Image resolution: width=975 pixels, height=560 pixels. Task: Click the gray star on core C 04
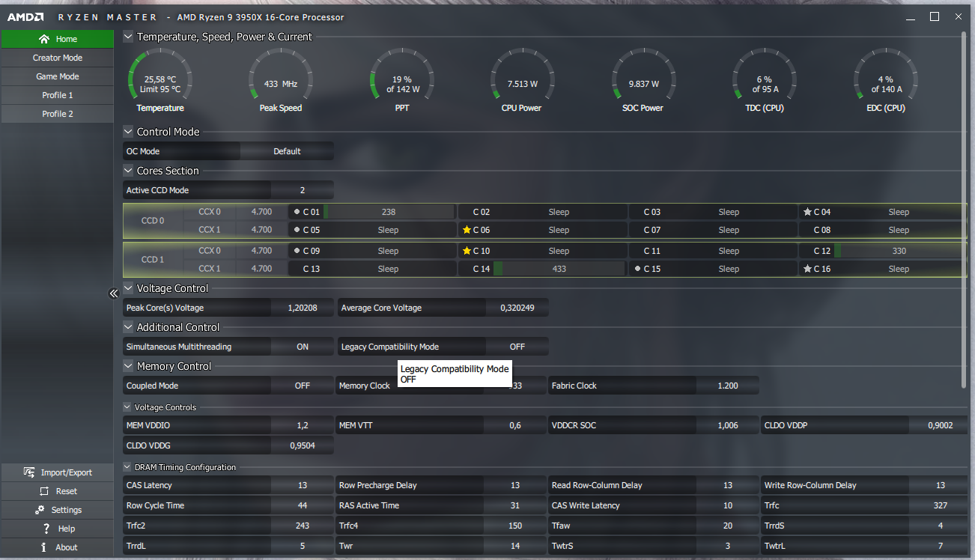807,212
